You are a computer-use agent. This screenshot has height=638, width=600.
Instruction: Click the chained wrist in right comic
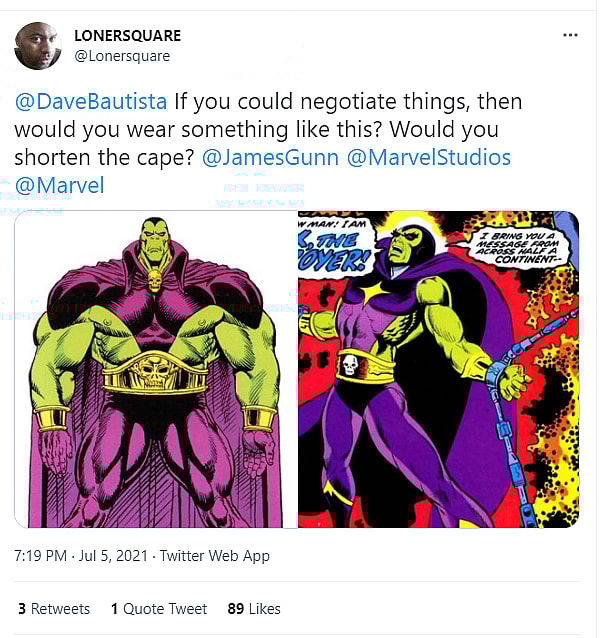(501, 372)
